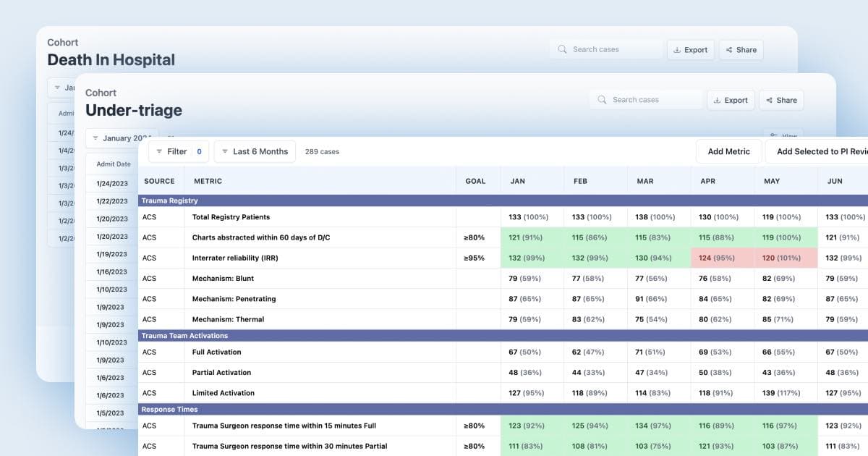Viewport: 868px width, 456px height.
Task: Click Add Selected to PI Review button
Action: click(821, 151)
